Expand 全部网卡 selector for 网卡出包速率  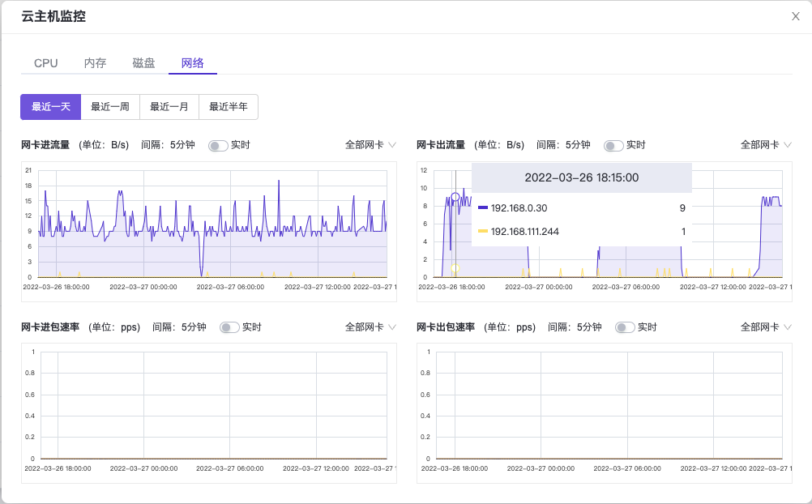[x=766, y=327]
